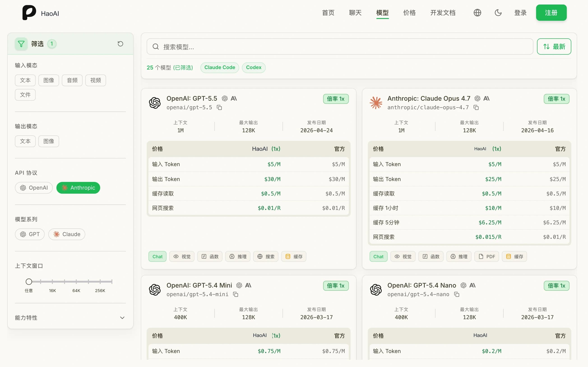Reset filters with the refresh icon
The width and height of the screenshot is (588, 367).
(x=120, y=44)
